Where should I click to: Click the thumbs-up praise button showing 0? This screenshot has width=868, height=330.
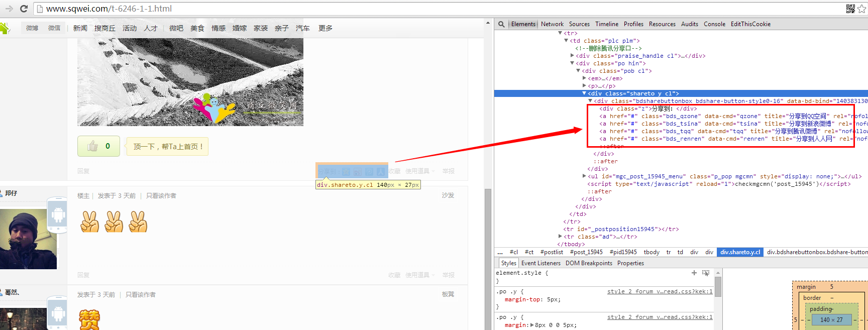click(98, 146)
